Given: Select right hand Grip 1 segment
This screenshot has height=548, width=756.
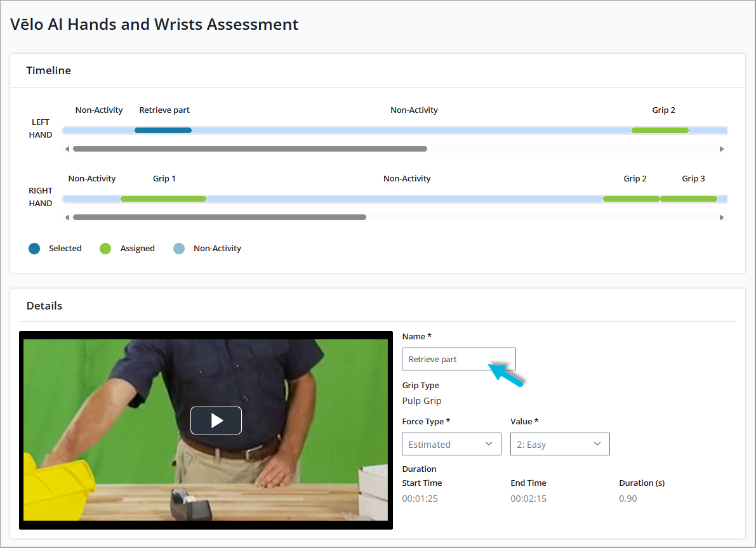Looking at the screenshot, I should tap(163, 199).
